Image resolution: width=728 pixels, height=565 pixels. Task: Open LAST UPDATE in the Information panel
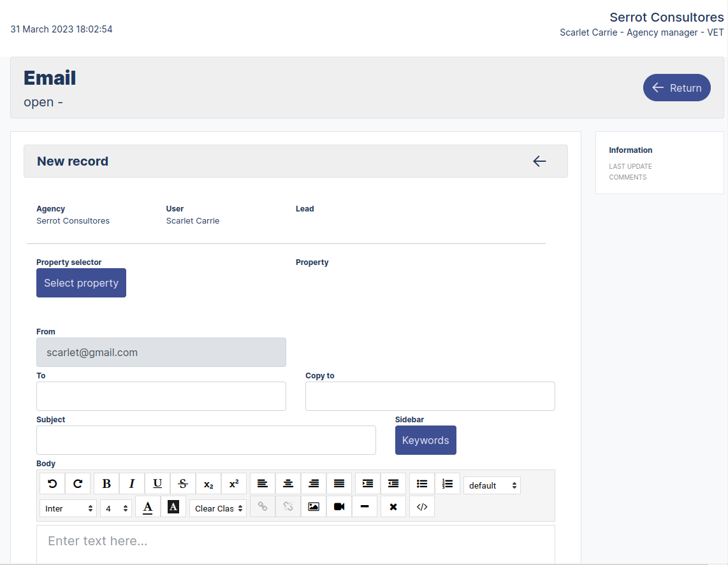(x=630, y=166)
